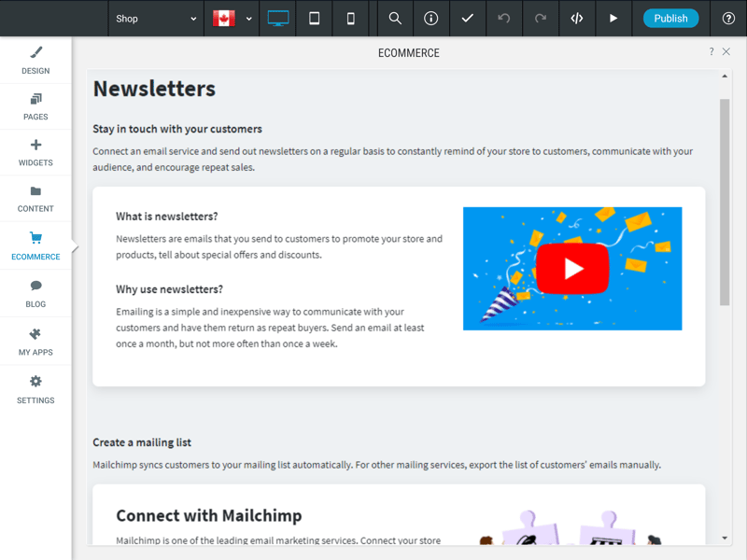The image size is (747, 560).
Task: Play the newsletters YouTube video
Action: (x=572, y=269)
